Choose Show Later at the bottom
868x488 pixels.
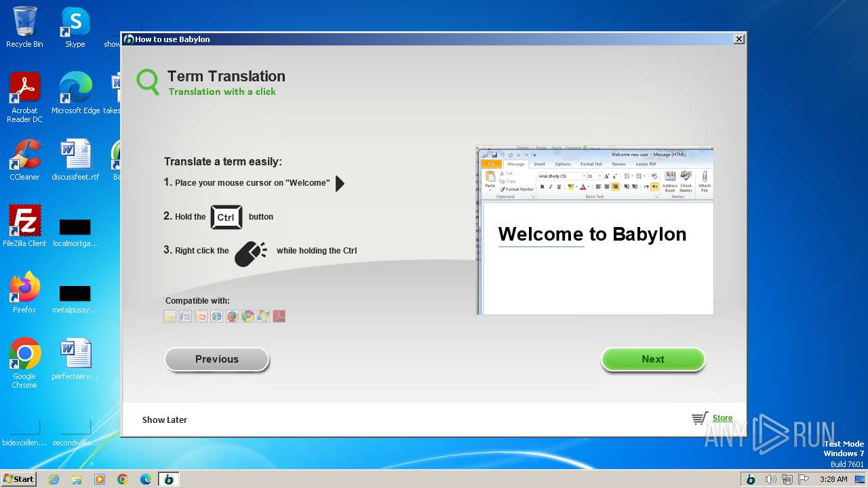coord(165,420)
